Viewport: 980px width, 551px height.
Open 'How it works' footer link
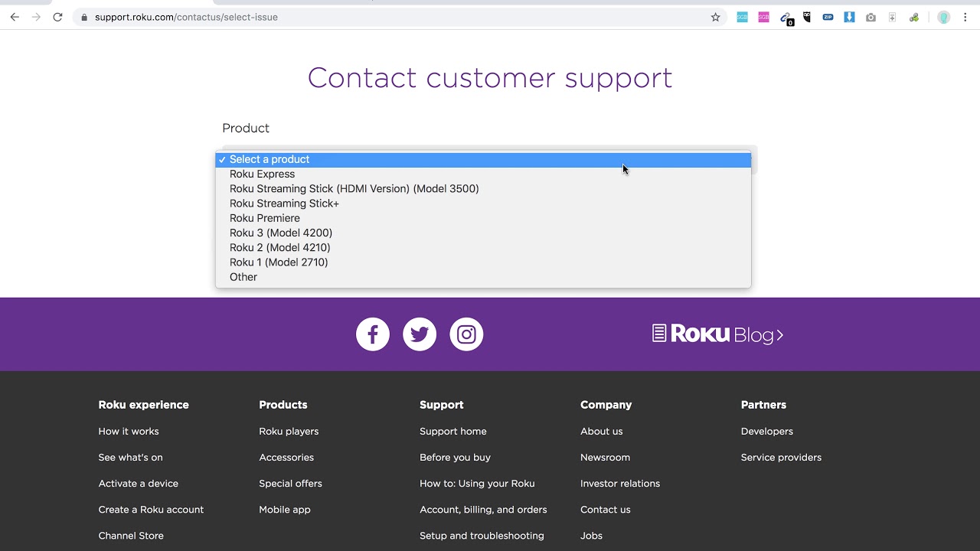(x=129, y=431)
